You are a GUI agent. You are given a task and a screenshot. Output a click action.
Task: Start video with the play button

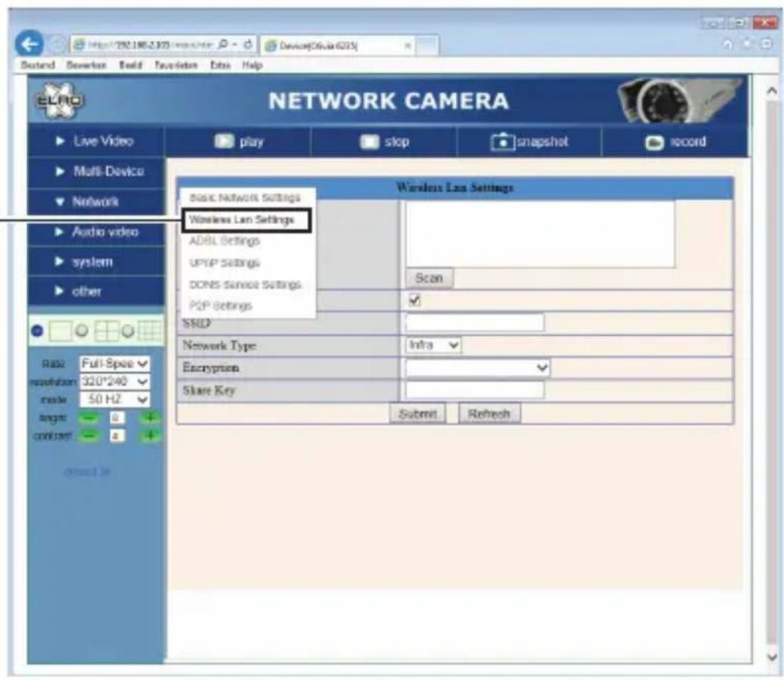238,141
